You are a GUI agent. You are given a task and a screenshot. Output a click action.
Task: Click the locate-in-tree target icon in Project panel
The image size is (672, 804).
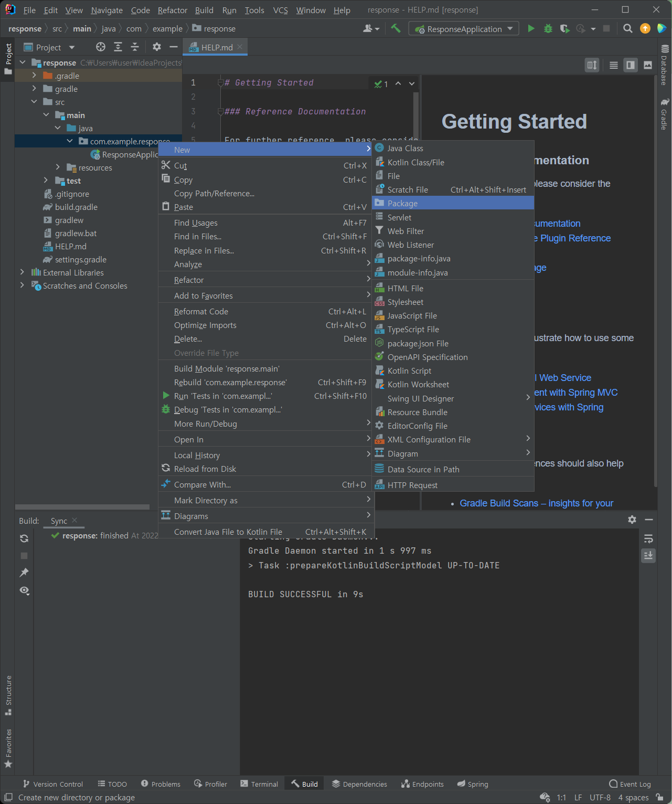(101, 47)
